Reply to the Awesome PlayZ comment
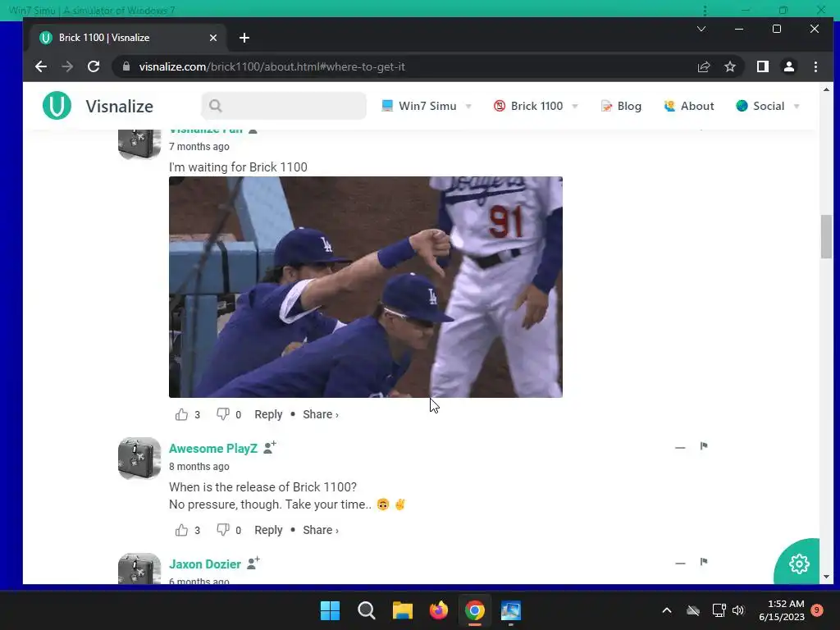Image resolution: width=840 pixels, height=630 pixels. [x=268, y=531]
